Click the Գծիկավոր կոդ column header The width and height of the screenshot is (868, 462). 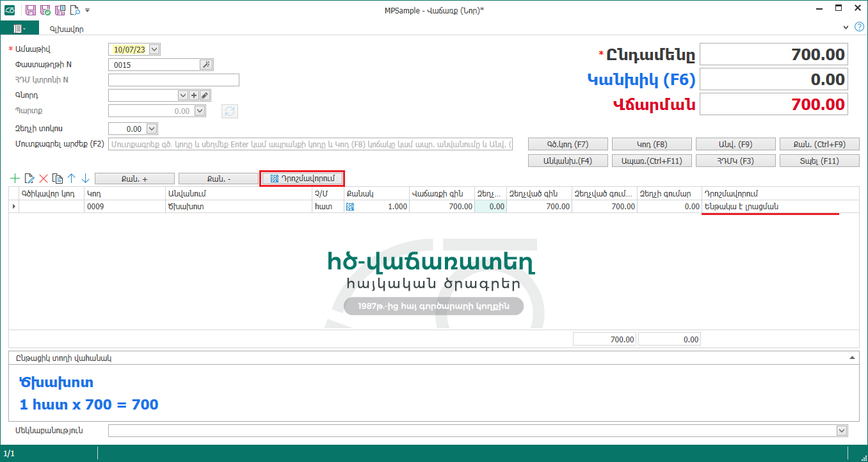point(51,193)
